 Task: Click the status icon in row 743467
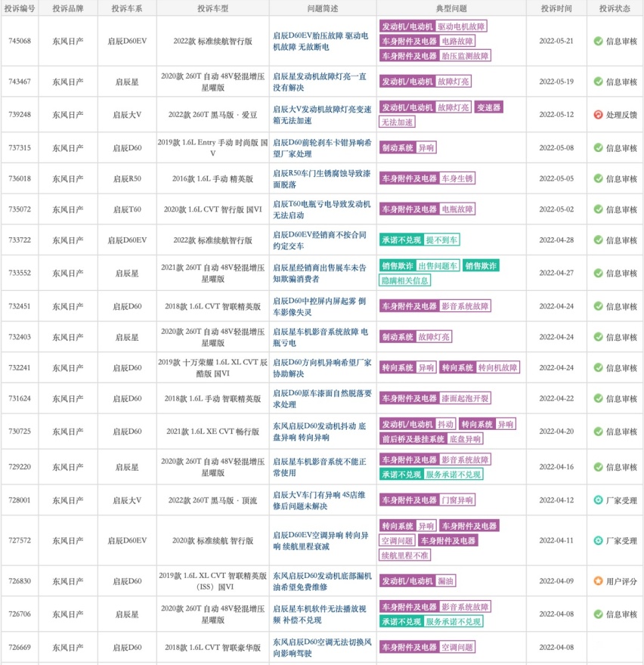(x=598, y=82)
